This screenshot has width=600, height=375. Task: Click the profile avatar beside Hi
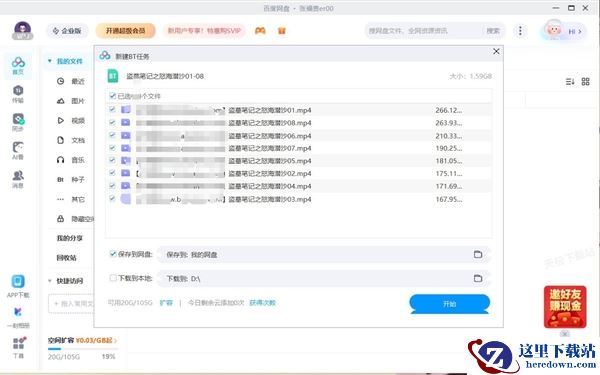pyautogui.click(x=554, y=30)
